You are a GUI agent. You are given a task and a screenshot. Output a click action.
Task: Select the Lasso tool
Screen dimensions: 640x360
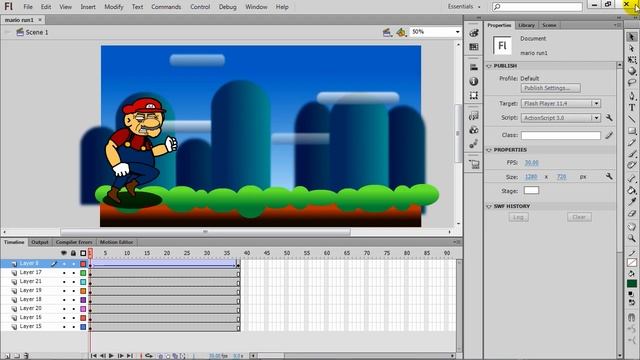(631, 82)
